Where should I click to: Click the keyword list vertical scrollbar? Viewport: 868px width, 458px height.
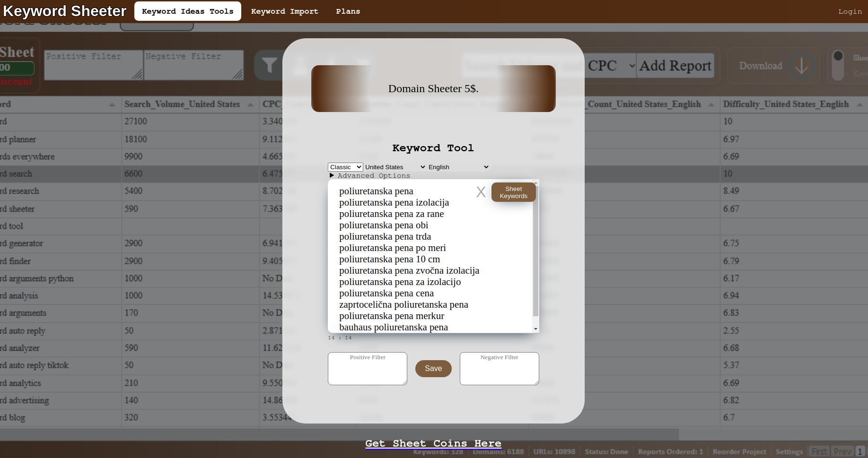[x=535, y=251]
